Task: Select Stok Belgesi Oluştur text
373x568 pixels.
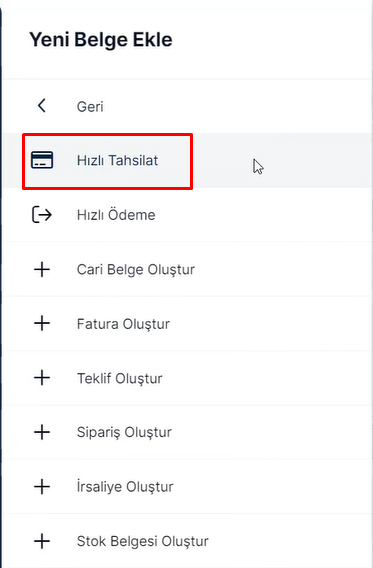Action: click(x=142, y=541)
